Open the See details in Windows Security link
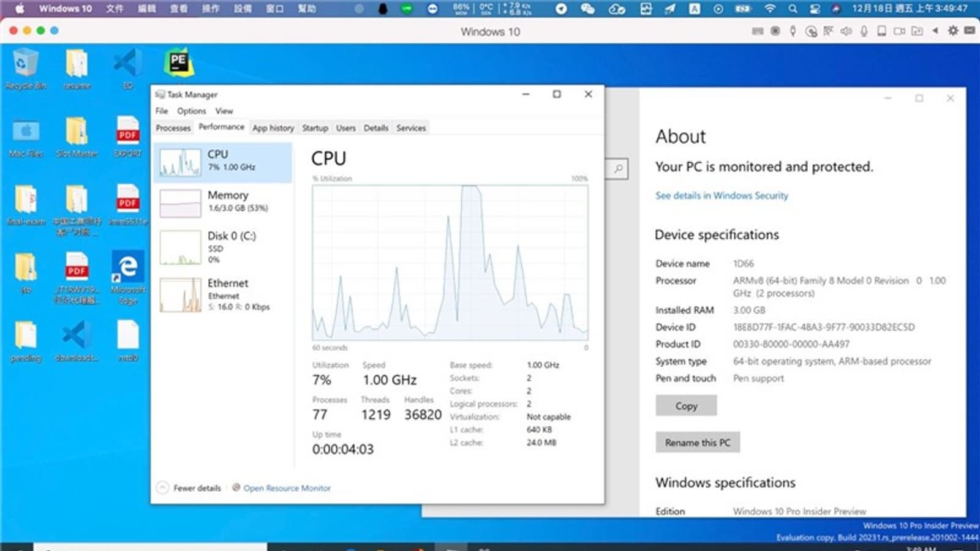 click(x=722, y=195)
